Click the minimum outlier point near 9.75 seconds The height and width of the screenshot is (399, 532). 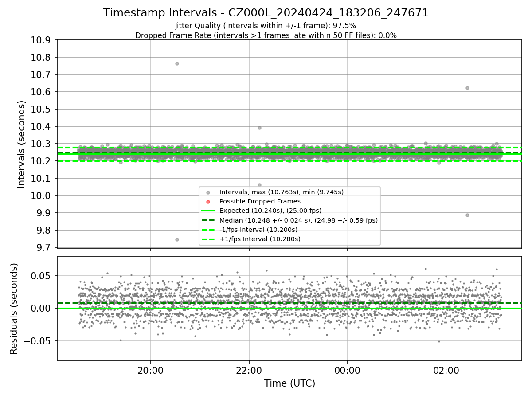tap(177, 239)
